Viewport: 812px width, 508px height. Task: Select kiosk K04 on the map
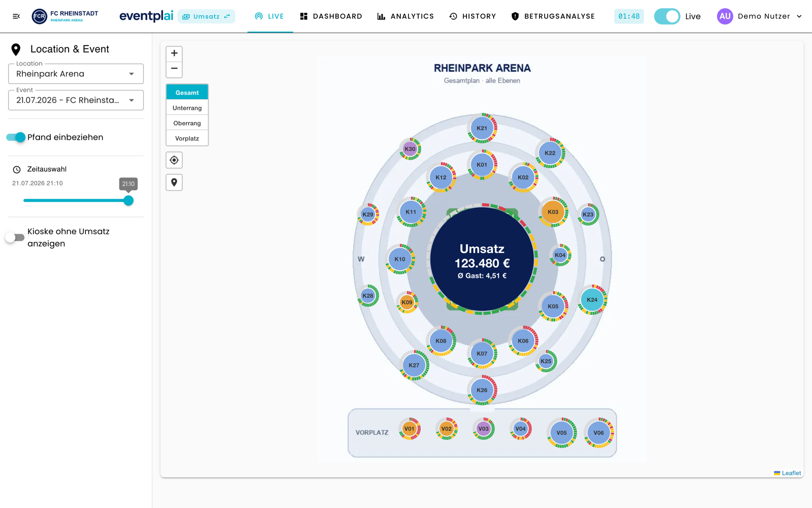[560, 255]
